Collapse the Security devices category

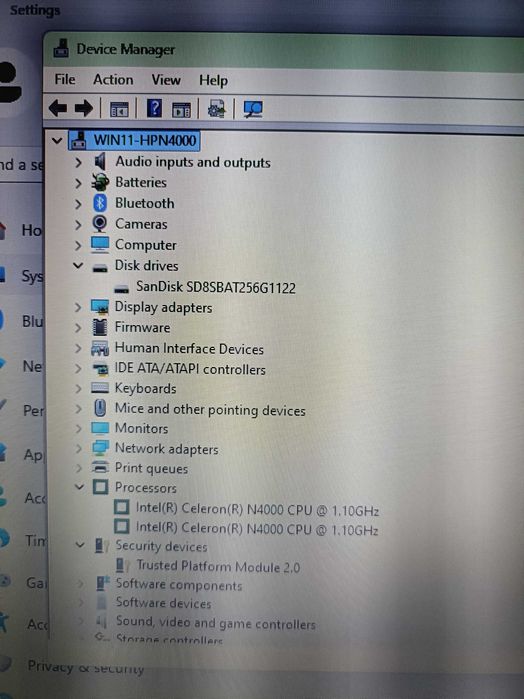(80, 545)
